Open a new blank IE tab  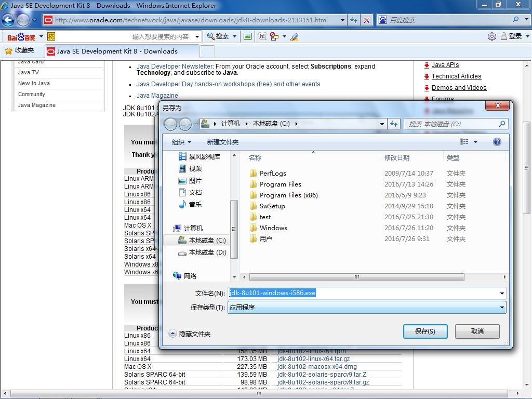click(207, 51)
